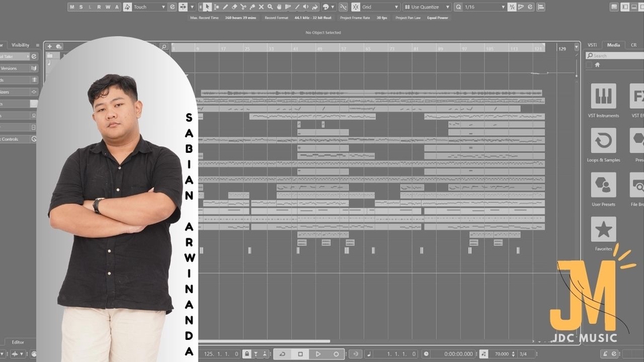Image resolution: width=644 pixels, height=362 pixels.
Task: Open Find Tracks search icon
Action: point(164,47)
